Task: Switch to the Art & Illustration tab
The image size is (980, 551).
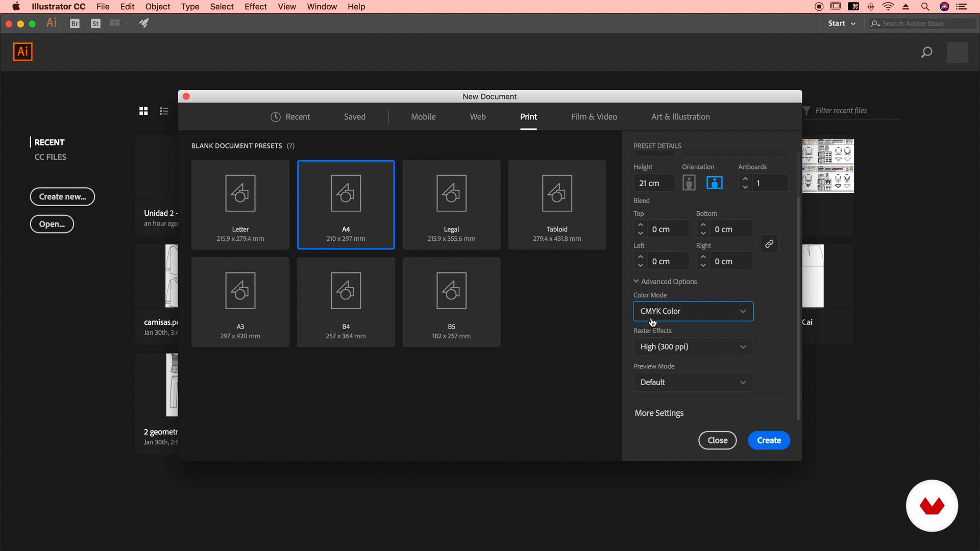Action: click(x=680, y=117)
